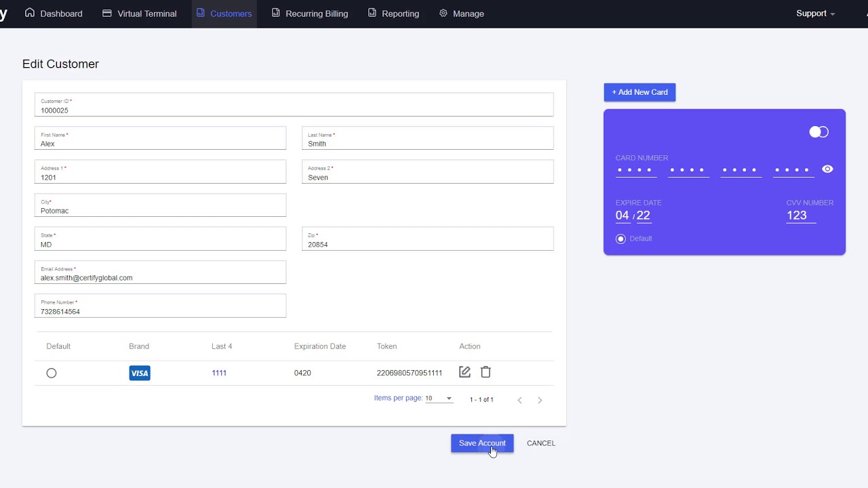Image resolution: width=868 pixels, height=488 pixels.
Task: Click the CANCEL button
Action: (541, 443)
